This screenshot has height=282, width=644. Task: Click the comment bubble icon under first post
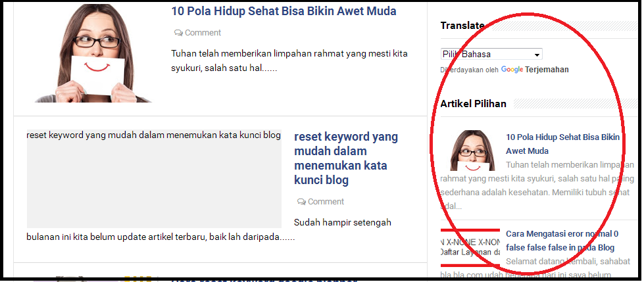(x=178, y=32)
